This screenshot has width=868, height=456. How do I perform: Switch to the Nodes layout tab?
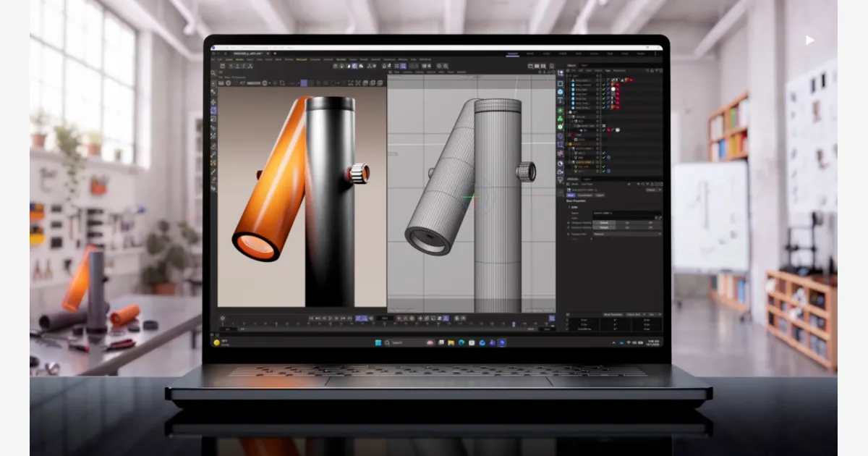[640, 54]
